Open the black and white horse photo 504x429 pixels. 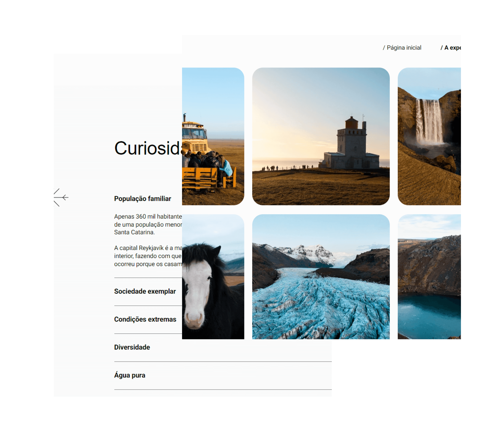pos(213,276)
